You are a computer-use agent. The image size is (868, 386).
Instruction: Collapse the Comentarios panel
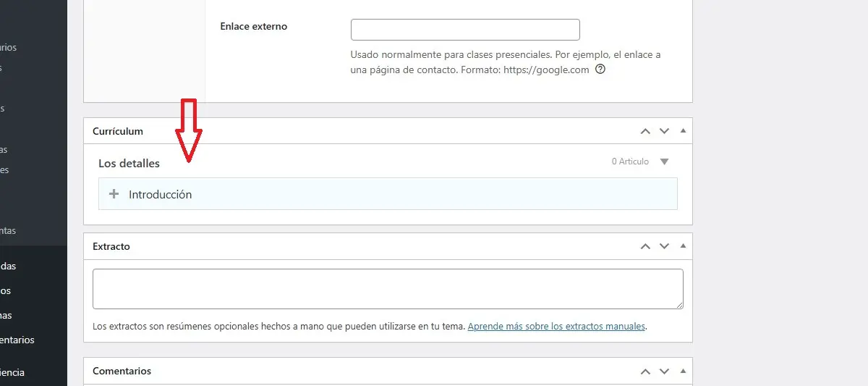(x=684, y=371)
